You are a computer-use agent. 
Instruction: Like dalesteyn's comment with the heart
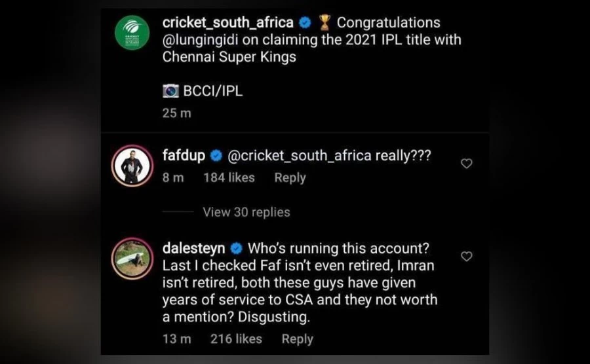[467, 257]
